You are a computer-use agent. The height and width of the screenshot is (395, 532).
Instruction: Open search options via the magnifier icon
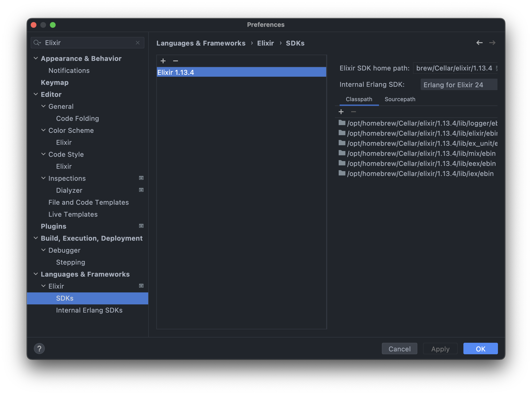(x=37, y=42)
